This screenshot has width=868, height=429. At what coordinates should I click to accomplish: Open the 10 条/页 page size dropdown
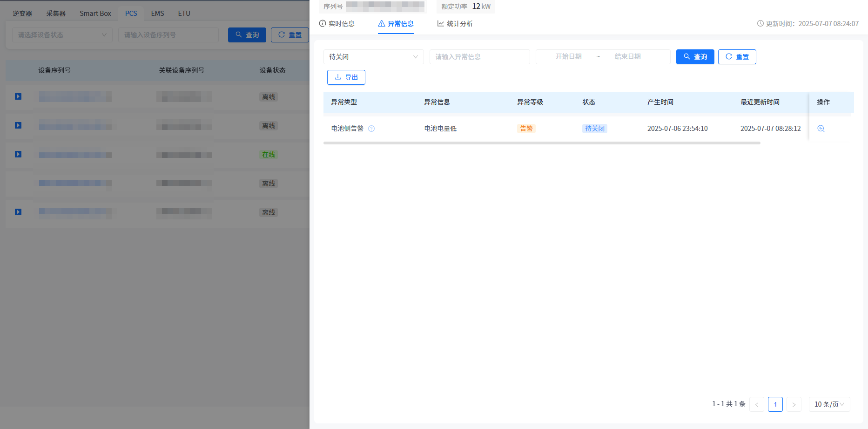click(829, 404)
